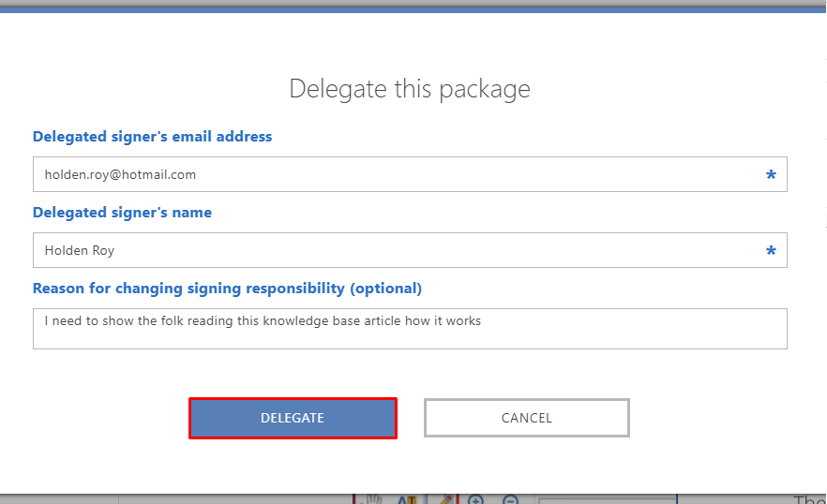Zoom in with the plus magnifier
Screen dimensions: 827x504
tap(475, 499)
